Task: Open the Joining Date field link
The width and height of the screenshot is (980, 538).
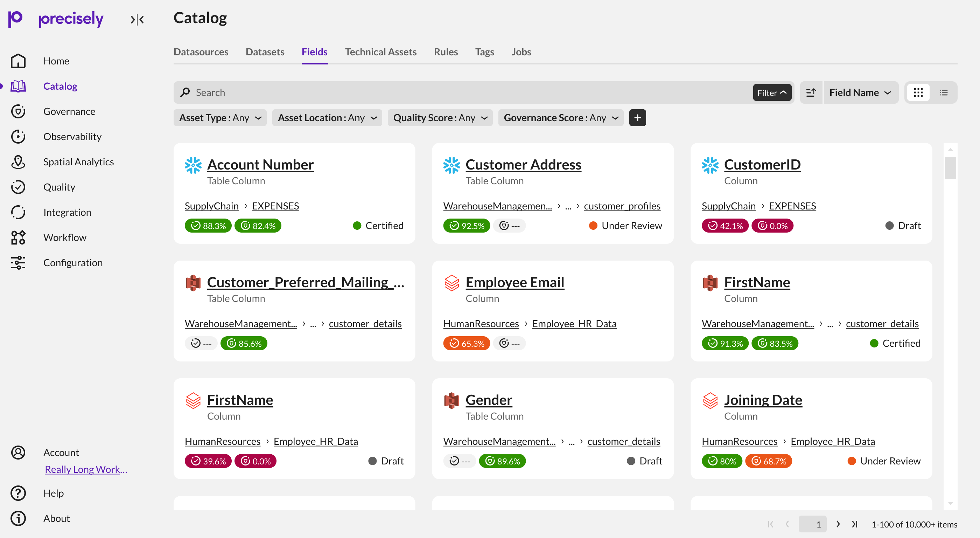Action: tap(763, 400)
